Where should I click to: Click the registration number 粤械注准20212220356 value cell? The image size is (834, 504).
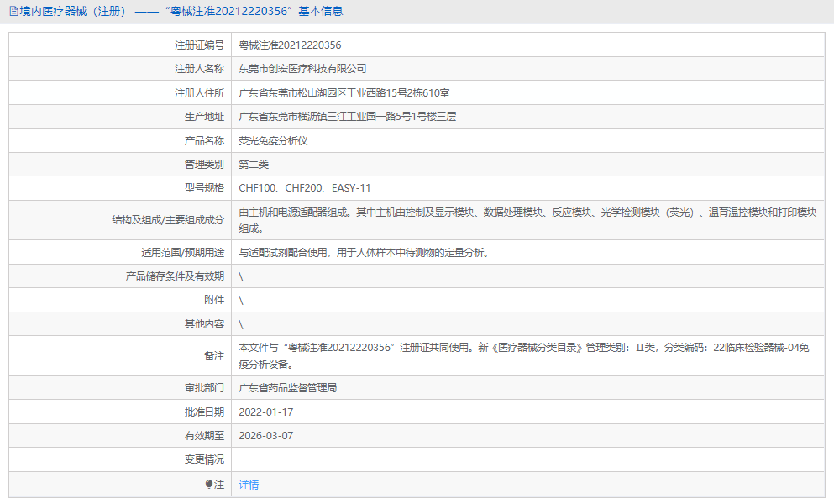coord(287,45)
